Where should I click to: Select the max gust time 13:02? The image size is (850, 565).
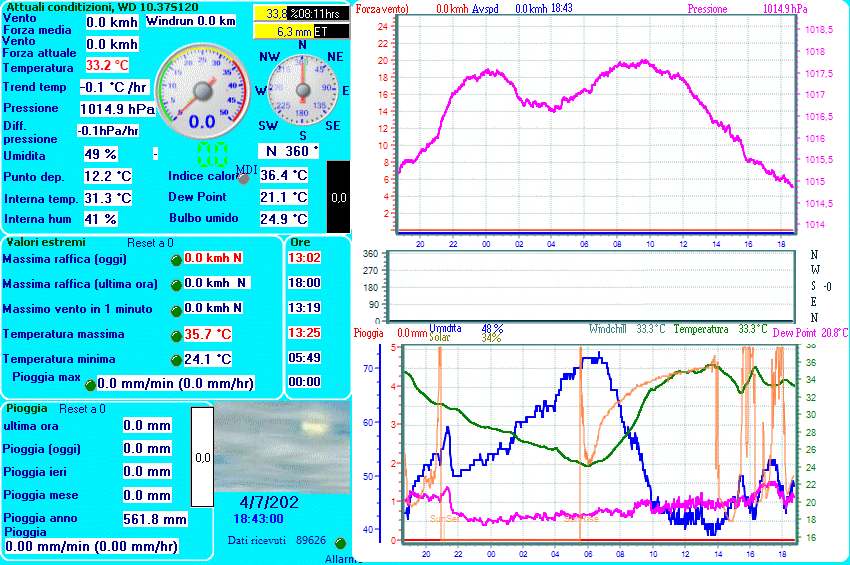click(x=304, y=258)
